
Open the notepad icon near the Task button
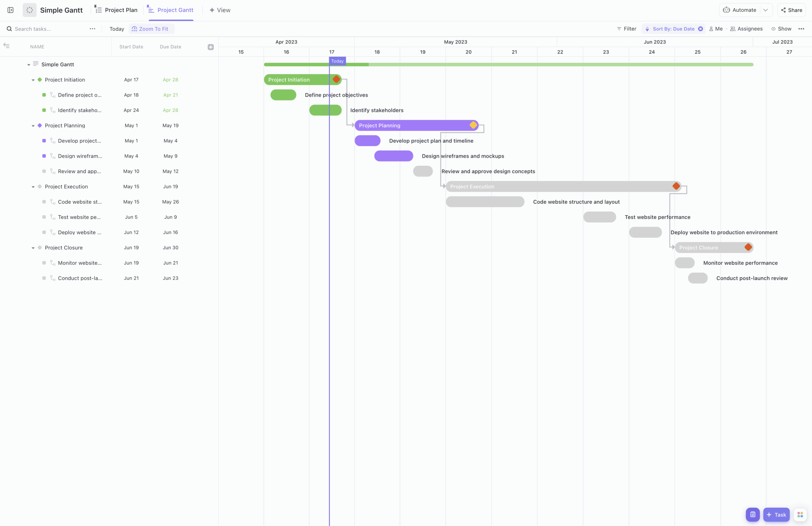(x=753, y=514)
